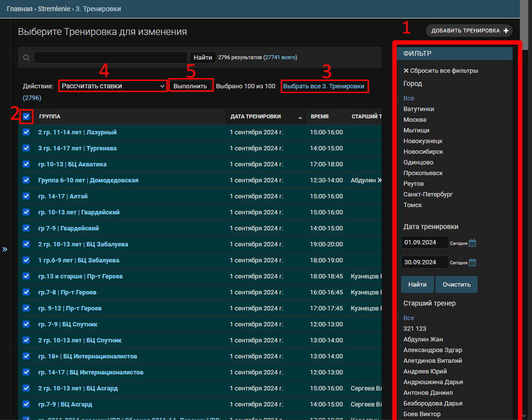This screenshot has width=532, height=420.
Task: Click the Очистить button
Action: click(x=456, y=284)
